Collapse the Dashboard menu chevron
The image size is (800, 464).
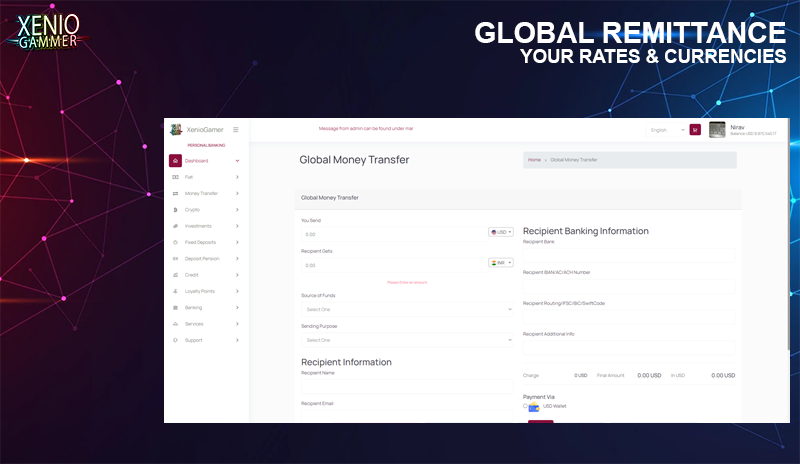pyautogui.click(x=237, y=161)
